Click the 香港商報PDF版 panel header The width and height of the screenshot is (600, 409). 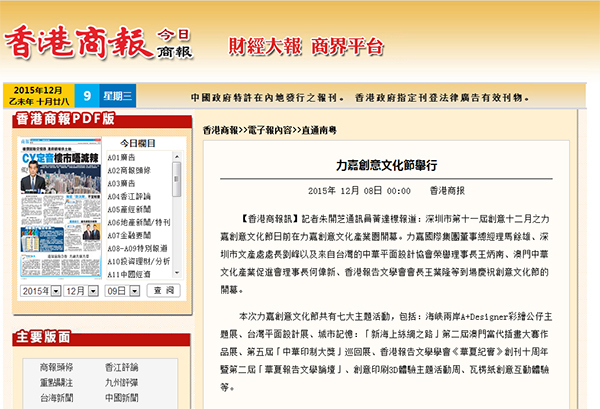coord(102,120)
